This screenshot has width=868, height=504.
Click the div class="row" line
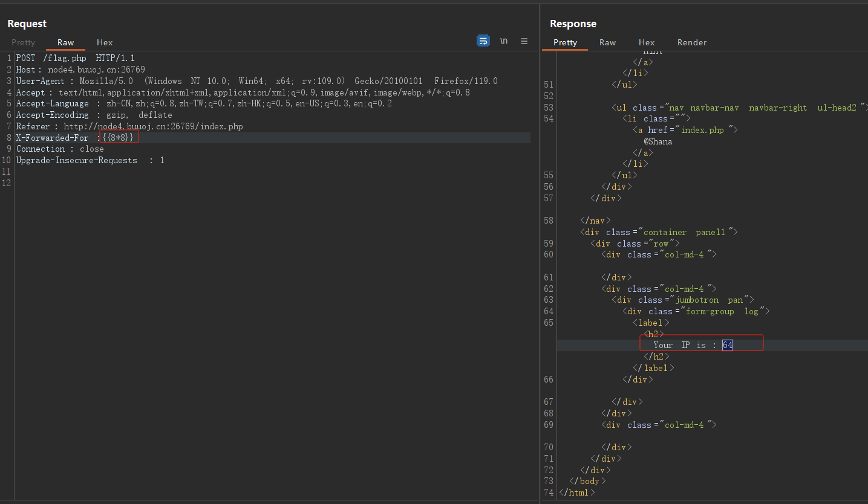click(x=635, y=244)
